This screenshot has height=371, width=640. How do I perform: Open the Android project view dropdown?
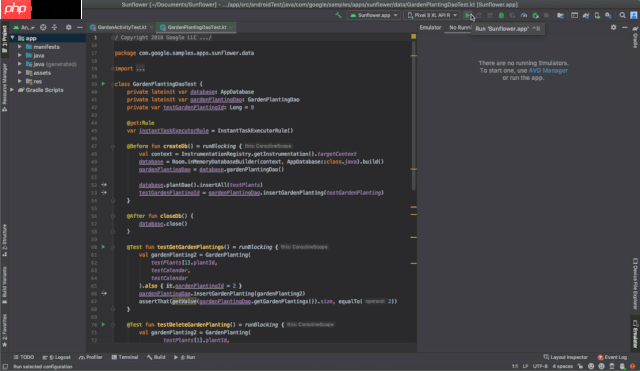[x=24, y=27]
